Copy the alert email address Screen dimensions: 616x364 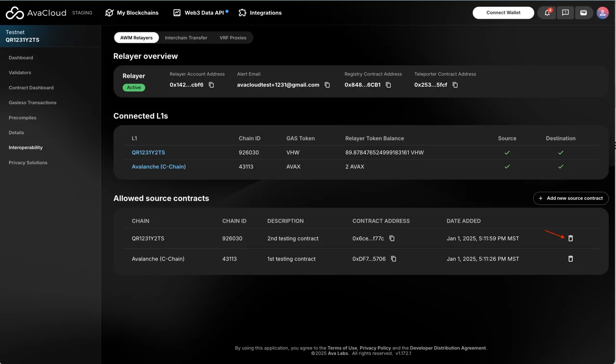point(327,85)
